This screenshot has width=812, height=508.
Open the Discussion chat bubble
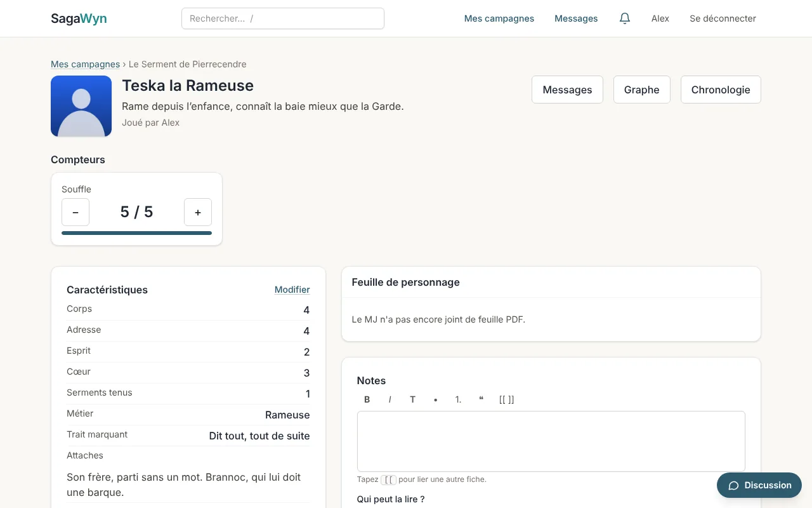759,485
